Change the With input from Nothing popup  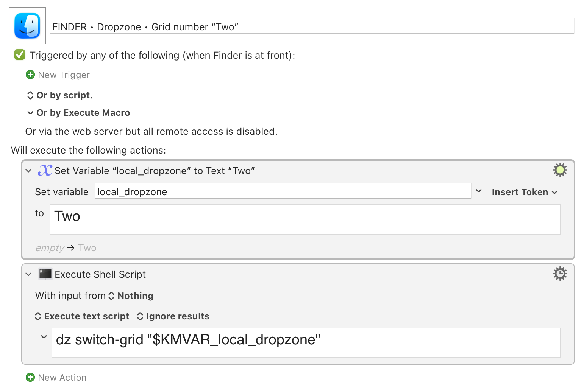pos(132,296)
